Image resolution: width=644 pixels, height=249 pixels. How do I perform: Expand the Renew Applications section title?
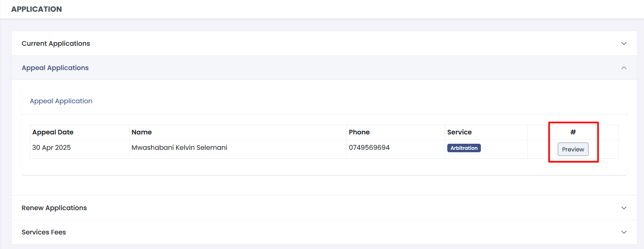[x=54, y=208]
